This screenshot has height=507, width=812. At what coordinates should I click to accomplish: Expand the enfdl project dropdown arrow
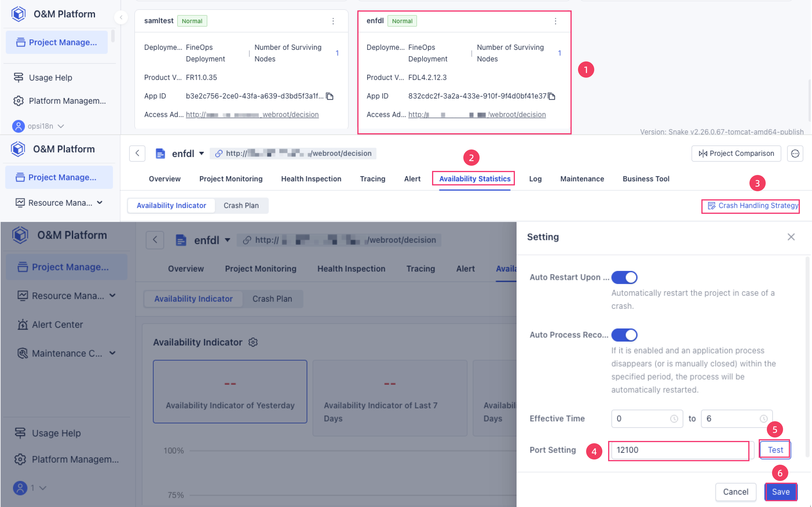(201, 154)
